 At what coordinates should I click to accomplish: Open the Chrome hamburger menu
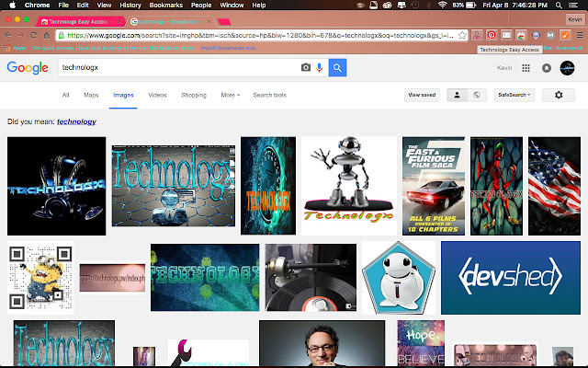[580, 35]
